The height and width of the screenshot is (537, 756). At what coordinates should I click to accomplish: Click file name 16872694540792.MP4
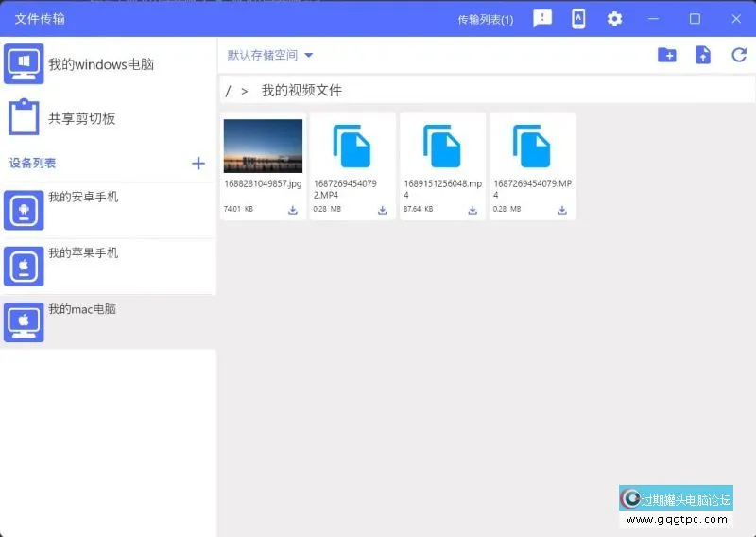pos(345,189)
